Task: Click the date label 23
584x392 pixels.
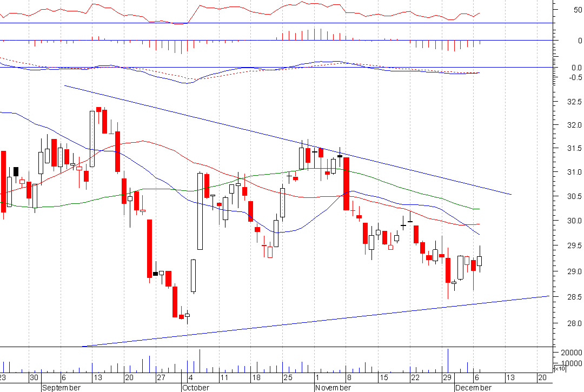Action: (x=3, y=377)
